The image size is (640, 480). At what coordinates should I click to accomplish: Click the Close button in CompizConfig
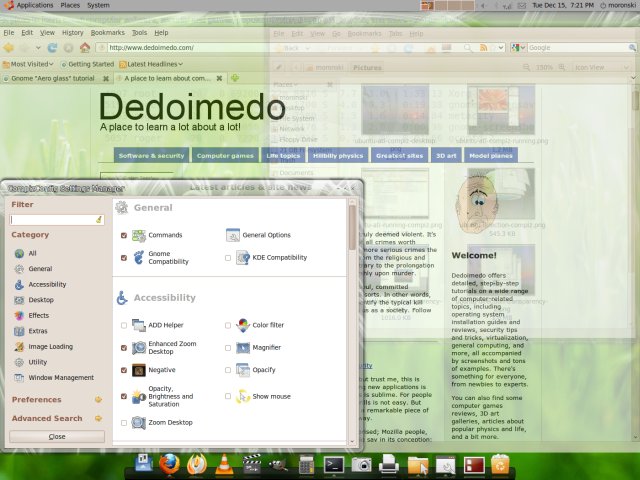[57, 437]
